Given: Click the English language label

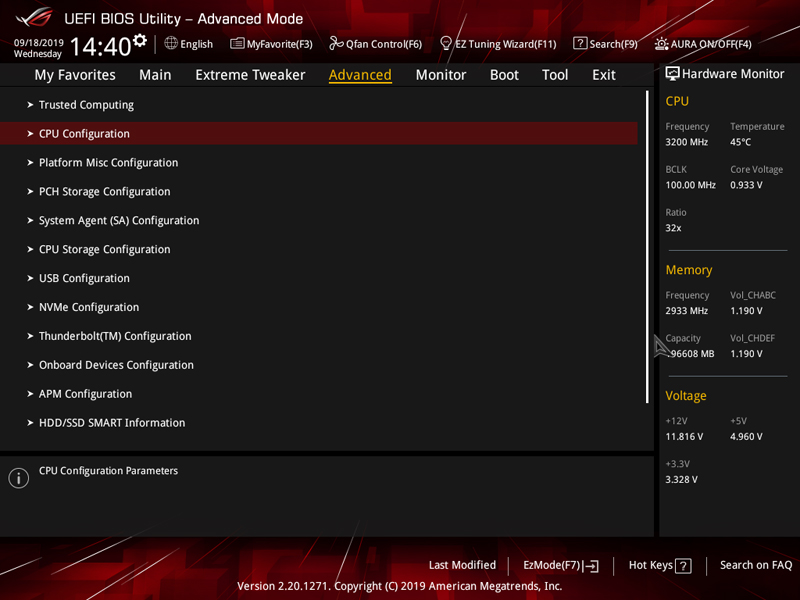Looking at the screenshot, I should pyautogui.click(x=196, y=44).
